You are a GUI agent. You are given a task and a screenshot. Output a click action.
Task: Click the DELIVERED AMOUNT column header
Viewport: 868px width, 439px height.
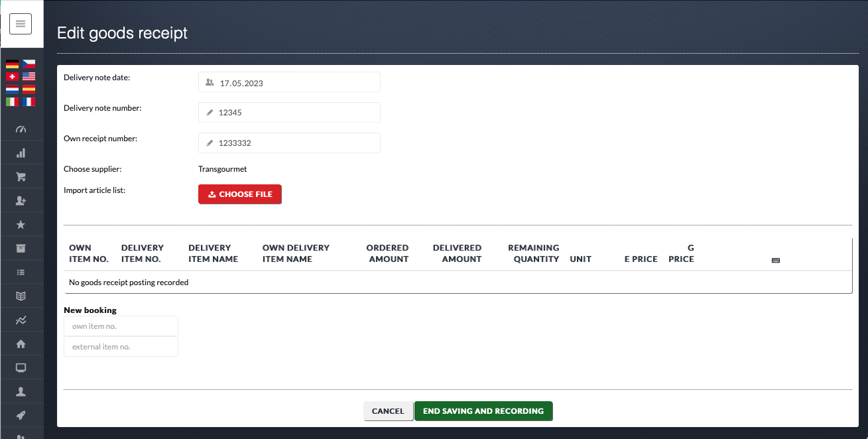coord(458,253)
